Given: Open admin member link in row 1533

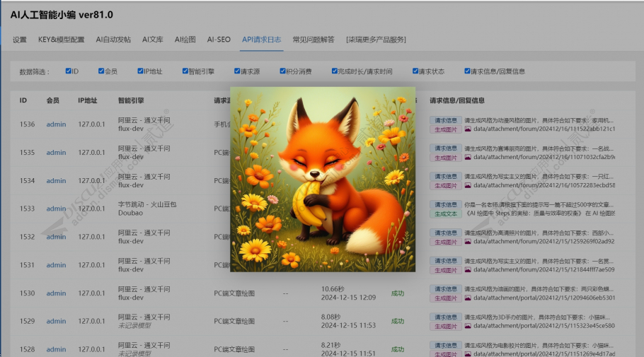Looking at the screenshot, I should click(x=57, y=209).
